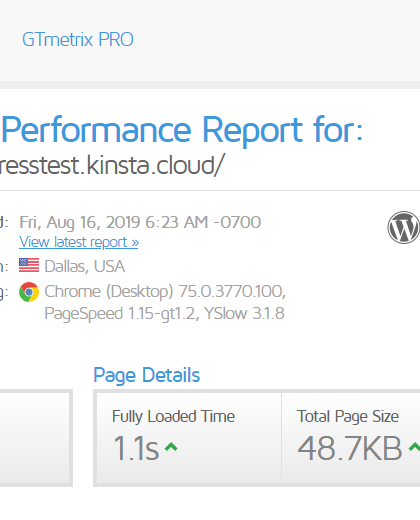Click the USA flag icon
The height and width of the screenshot is (520, 420).
29,265
